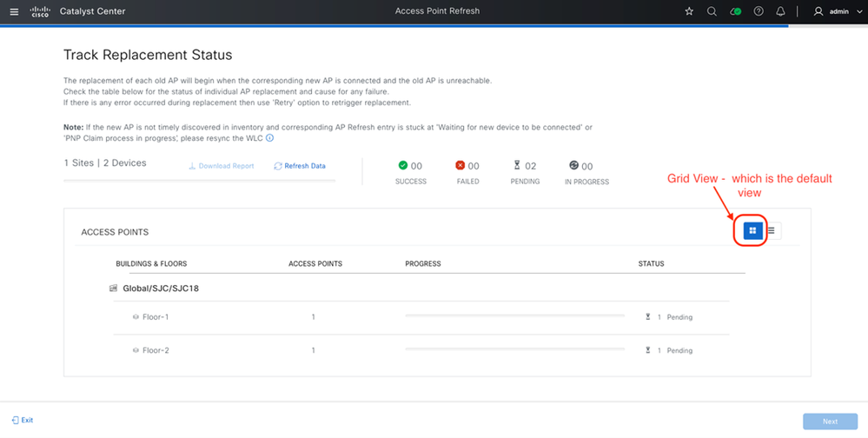Click the red Failed status icon
868x438 pixels.
point(460,165)
